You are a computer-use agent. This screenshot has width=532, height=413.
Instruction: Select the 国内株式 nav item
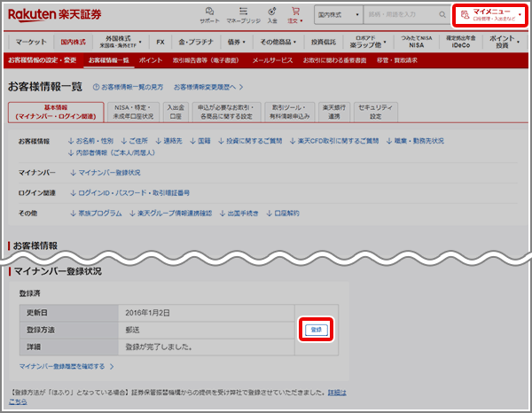tap(73, 42)
